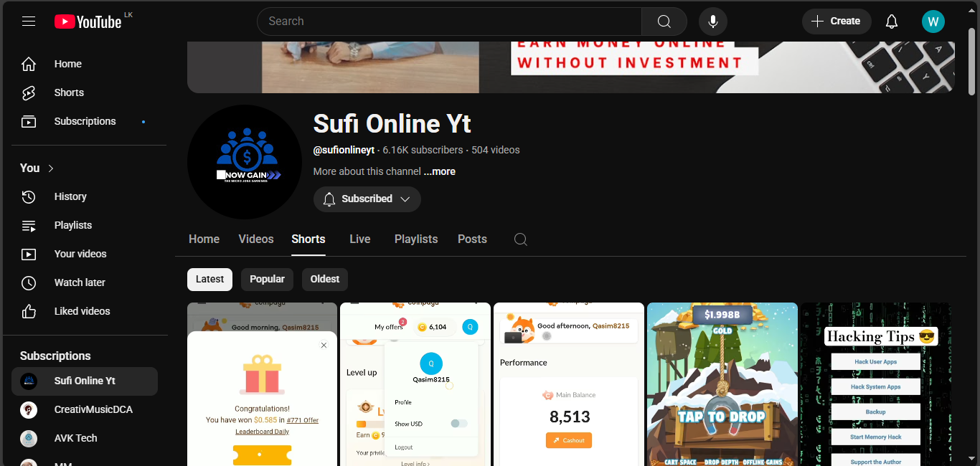Click the Create button

pos(837,22)
